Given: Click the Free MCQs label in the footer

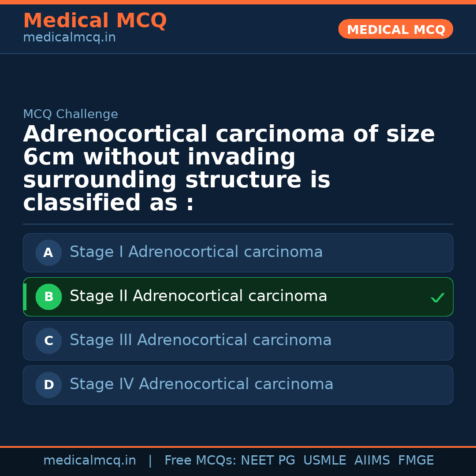Looking at the screenshot, I should (x=200, y=461).
